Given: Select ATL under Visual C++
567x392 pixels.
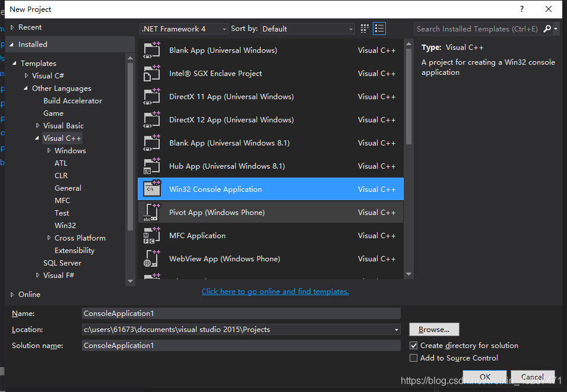Looking at the screenshot, I should pos(61,163).
